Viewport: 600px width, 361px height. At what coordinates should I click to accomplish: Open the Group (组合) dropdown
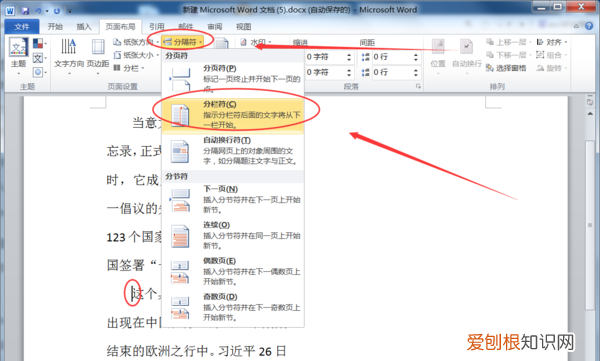click(551, 55)
